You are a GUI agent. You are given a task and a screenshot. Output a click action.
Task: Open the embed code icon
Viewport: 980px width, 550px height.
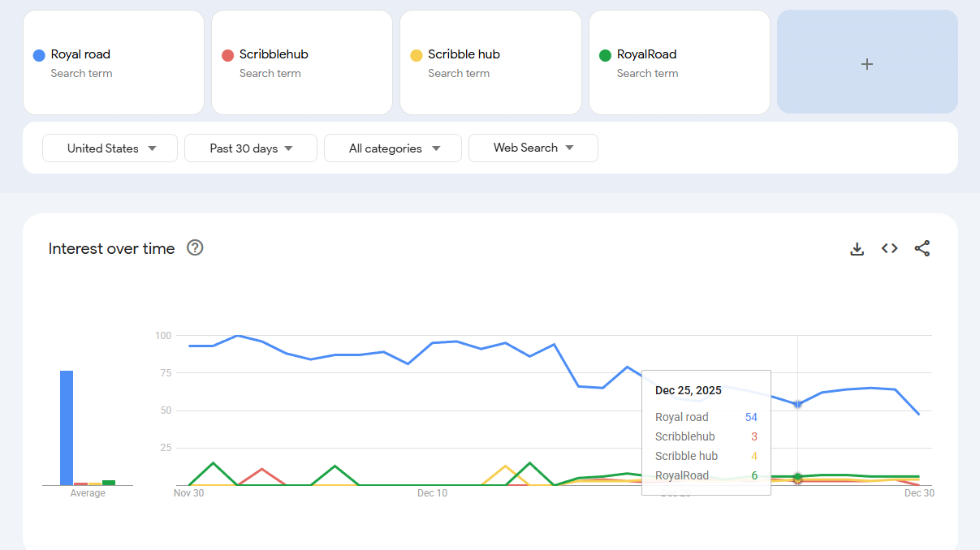889,249
